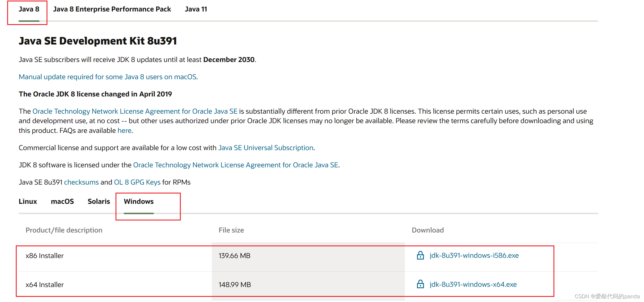Open the Java 8 Enterprise Performance Pack tab

(x=112, y=9)
